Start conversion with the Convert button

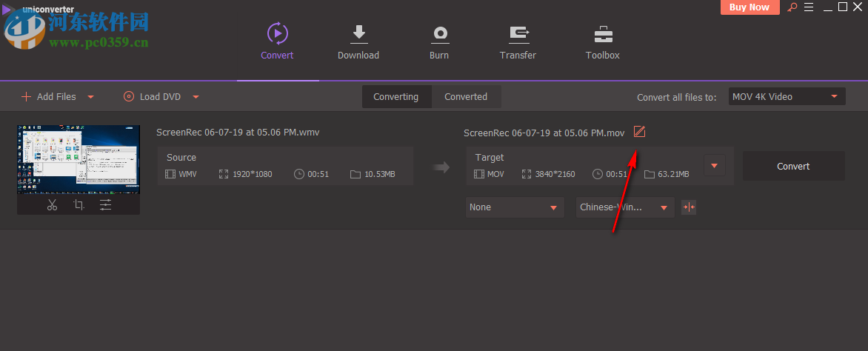point(793,166)
